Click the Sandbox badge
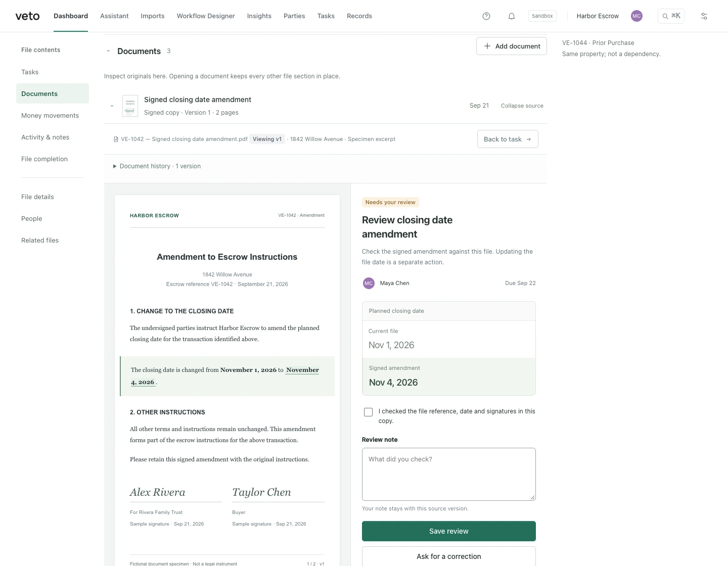Screen dimensions: 728x566 (x=542, y=16)
